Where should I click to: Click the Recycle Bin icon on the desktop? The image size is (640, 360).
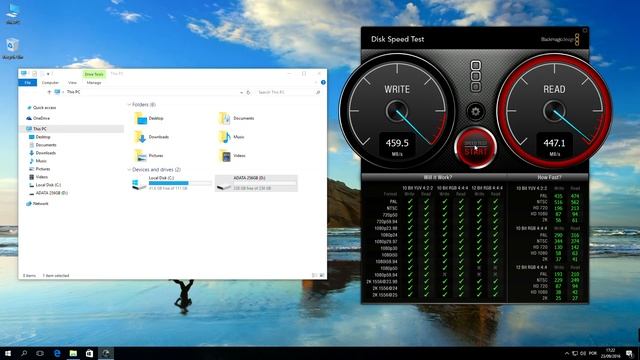pyautogui.click(x=13, y=49)
